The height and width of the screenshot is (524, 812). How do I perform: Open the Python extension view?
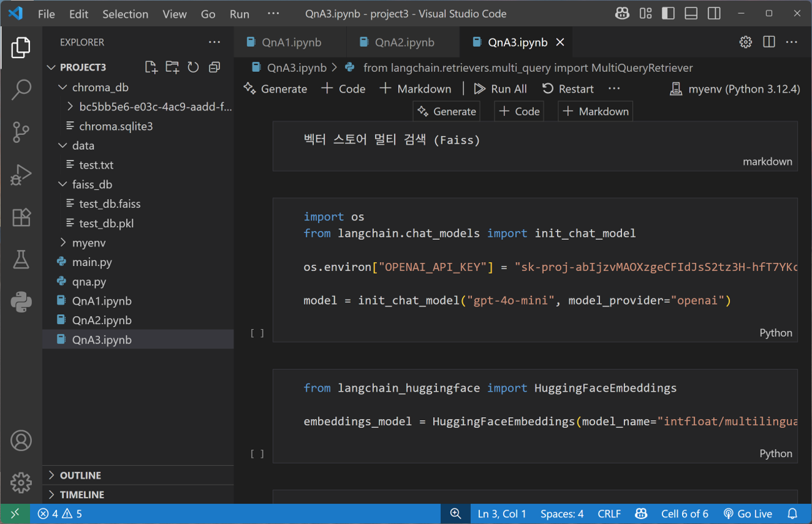pyautogui.click(x=21, y=302)
